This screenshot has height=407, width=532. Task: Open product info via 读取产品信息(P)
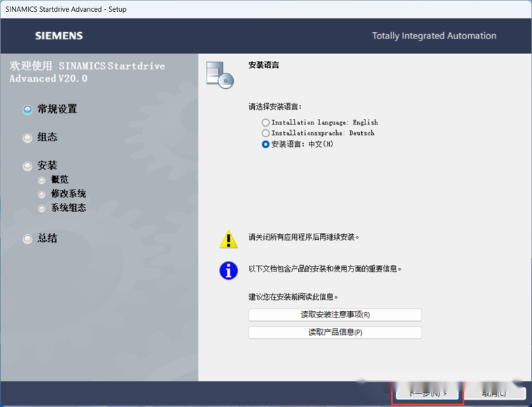[x=335, y=332]
